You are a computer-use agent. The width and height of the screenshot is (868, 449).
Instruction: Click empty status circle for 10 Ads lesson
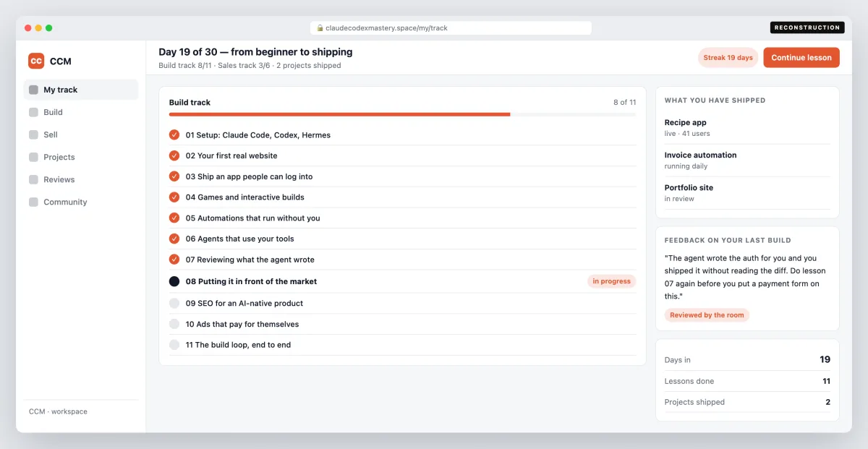[x=174, y=324]
